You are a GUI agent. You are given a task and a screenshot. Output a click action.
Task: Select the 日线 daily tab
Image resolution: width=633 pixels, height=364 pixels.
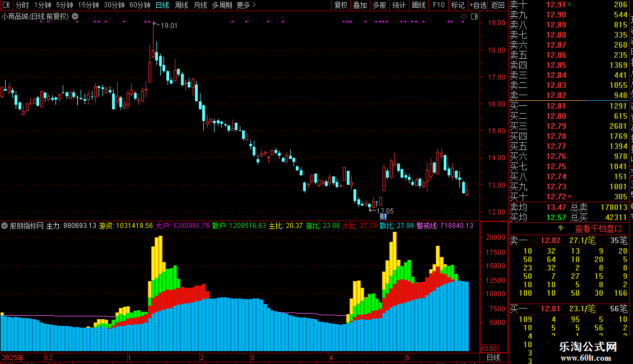pos(162,5)
